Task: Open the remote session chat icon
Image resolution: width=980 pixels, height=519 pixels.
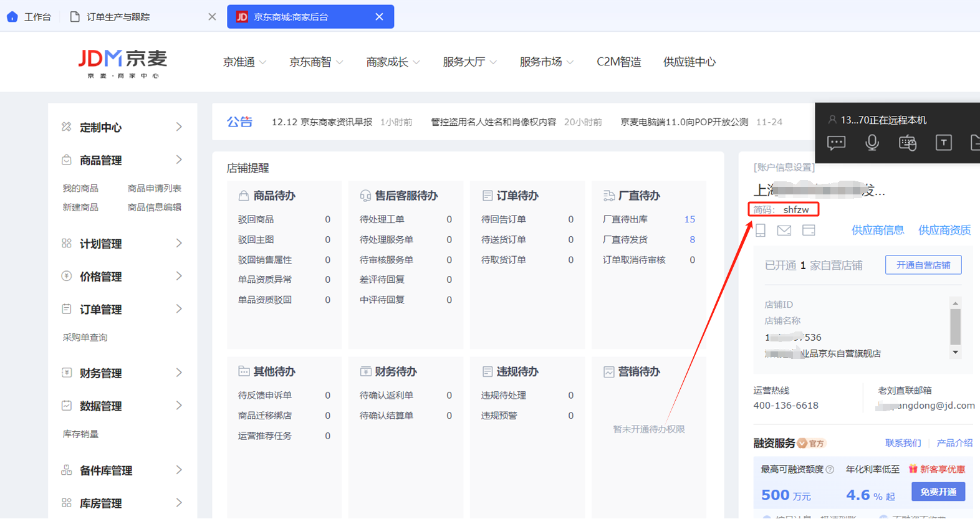Action: (x=837, y=143)
